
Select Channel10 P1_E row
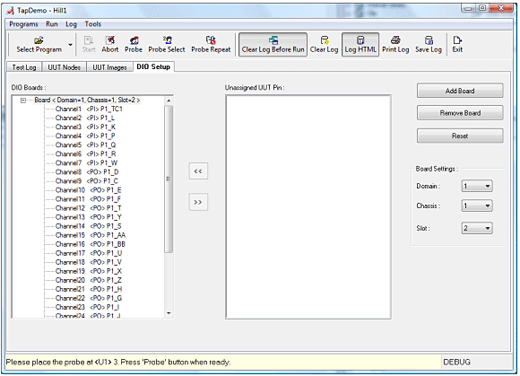tap(88, 190)
